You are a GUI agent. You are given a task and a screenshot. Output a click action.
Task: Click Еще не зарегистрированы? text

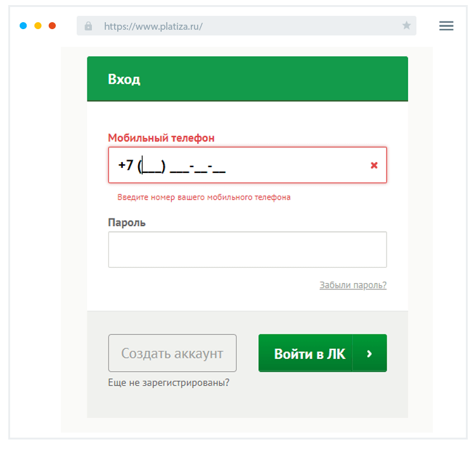[x=169, y=383]
